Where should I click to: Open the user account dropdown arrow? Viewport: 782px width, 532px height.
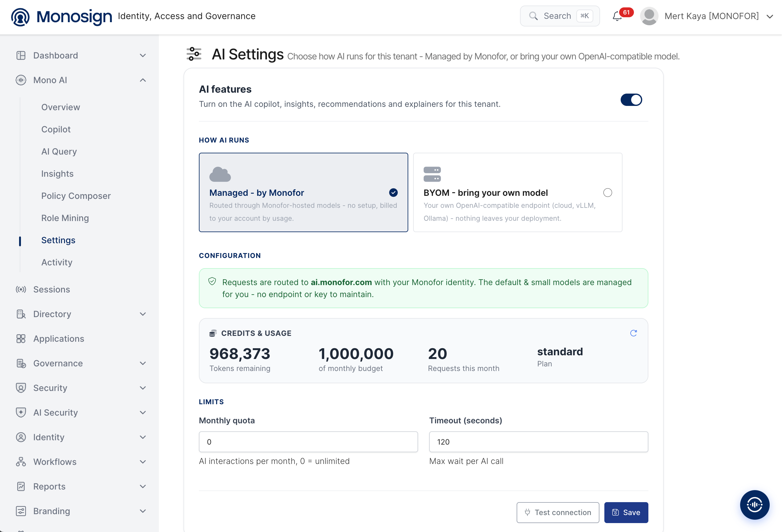click(x=770, y=17)
